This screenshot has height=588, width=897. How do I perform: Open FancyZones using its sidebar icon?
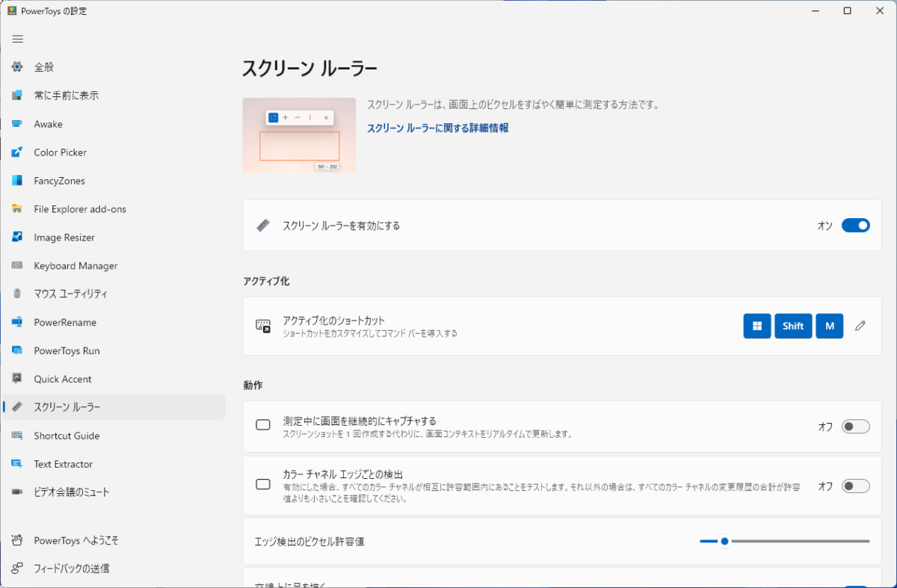pos(17,181)
